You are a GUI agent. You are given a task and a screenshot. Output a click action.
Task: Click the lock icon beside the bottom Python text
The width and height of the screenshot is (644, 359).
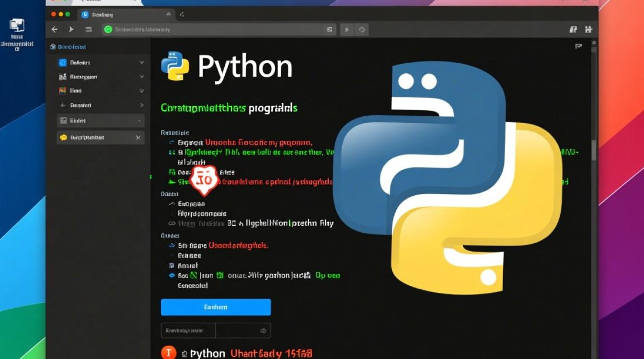[x=184, y=353]
